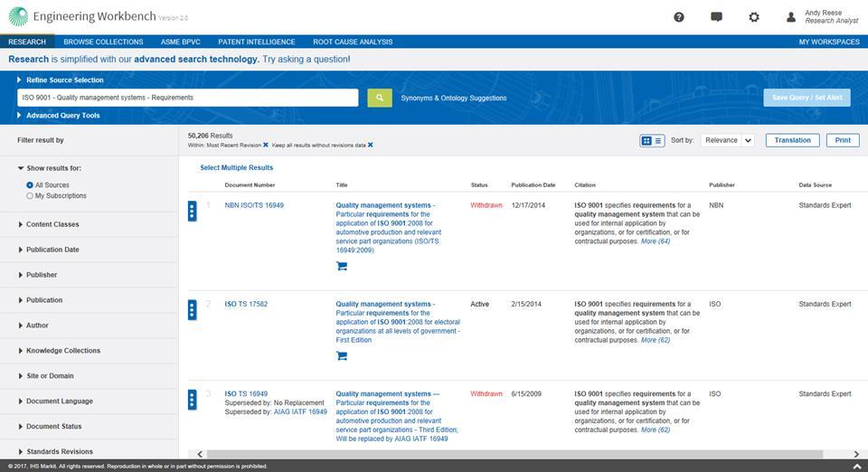The width and height of the screenshot is (868, 472).
Task: Open electoral organizations title link
Action: click(x=398, y=322)
